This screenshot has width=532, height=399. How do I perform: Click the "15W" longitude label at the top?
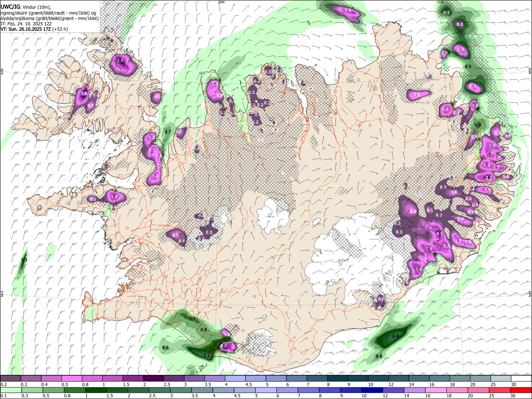point(440,2)
